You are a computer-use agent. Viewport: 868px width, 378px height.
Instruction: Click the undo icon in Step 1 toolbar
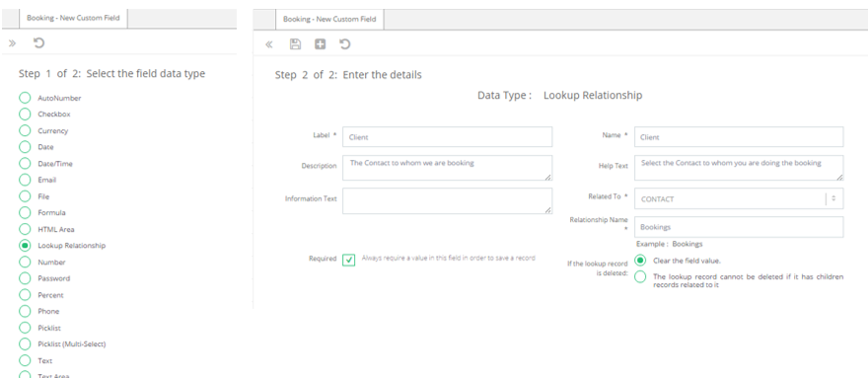38,42
